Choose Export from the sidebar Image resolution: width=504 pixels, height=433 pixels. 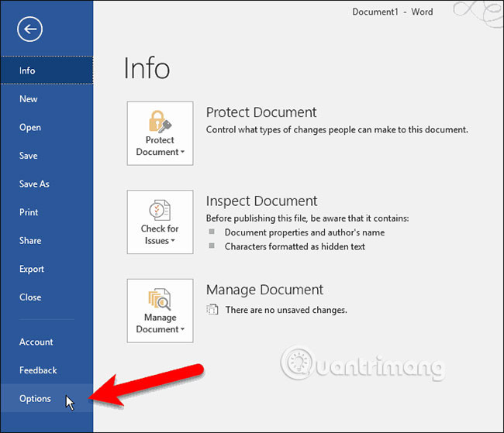32,269
